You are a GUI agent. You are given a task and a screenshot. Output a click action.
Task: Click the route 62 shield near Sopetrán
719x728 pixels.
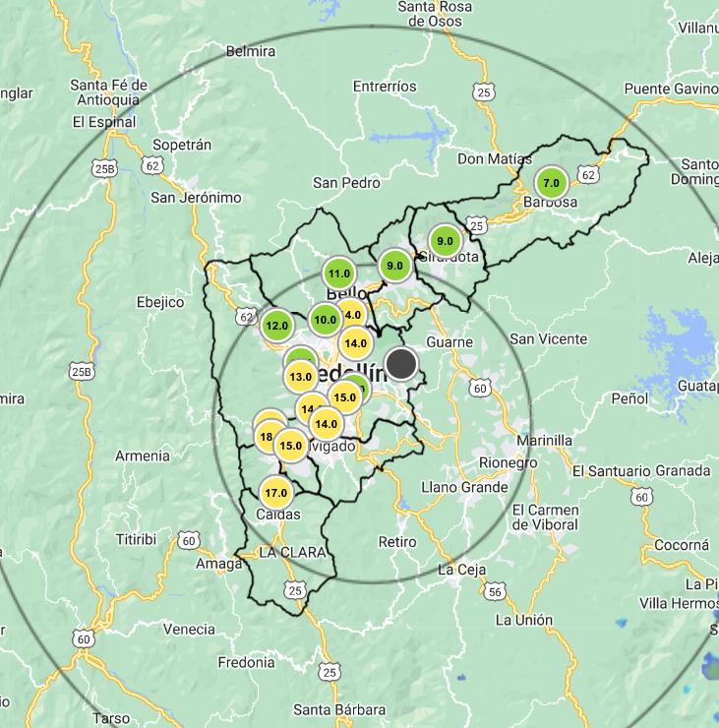(152, 165)
